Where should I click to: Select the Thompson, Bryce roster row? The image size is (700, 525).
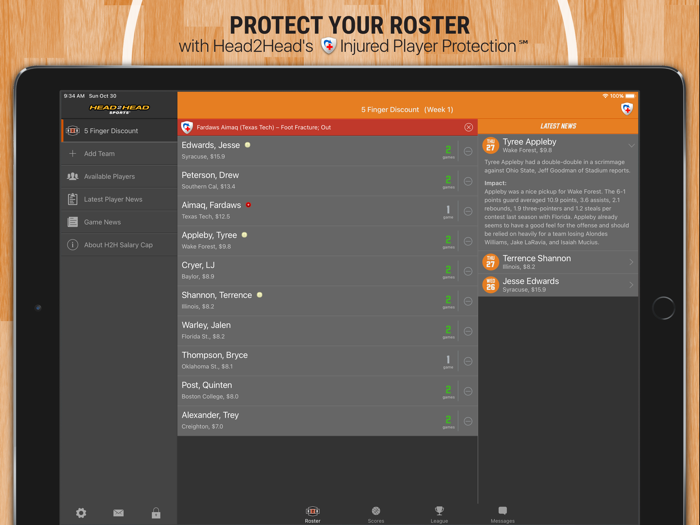pos(327,361)
